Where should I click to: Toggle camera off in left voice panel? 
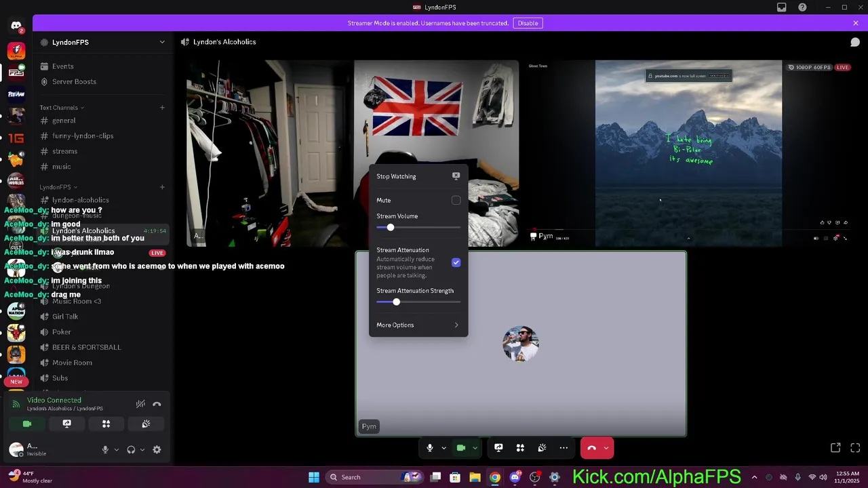tap(27, 424)
